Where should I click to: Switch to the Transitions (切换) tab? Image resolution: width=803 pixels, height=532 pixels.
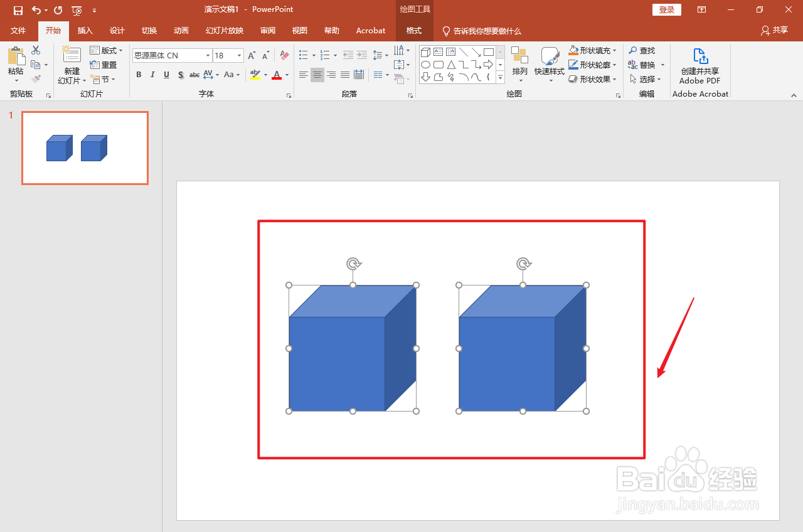149,31
